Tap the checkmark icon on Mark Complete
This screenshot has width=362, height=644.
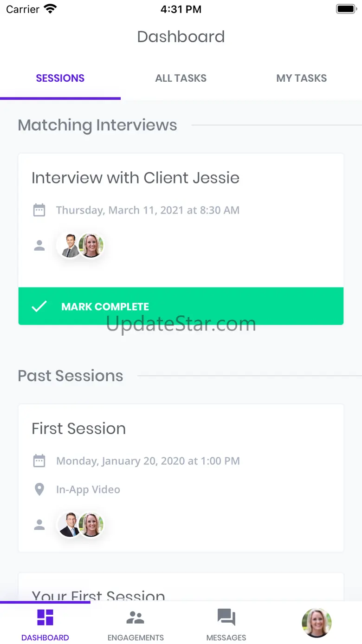(39, 306)
